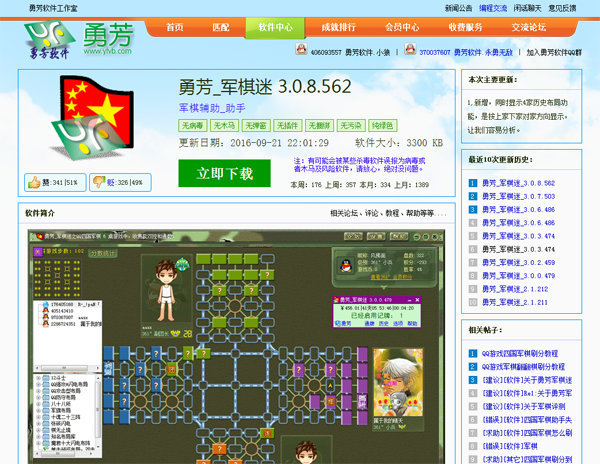The image size is (600, 464).
Task: Click the 无插件 tag
Action: (x=288, y=125)
